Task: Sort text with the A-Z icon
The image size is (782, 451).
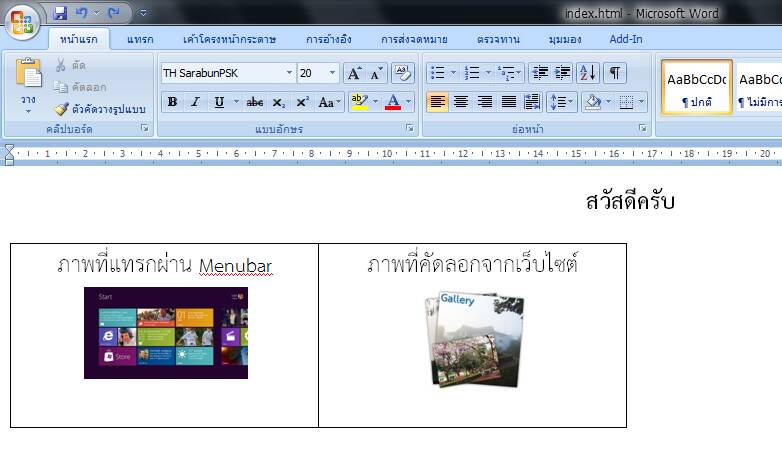Action: pyautogui.click(x=588, y=73)
